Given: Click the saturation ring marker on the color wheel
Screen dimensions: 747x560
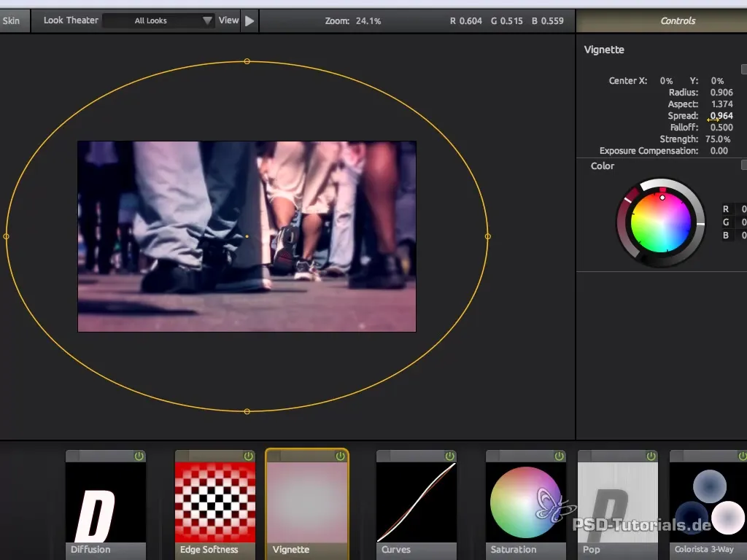Looking at the screenshot, I should [x=628, y=200].
